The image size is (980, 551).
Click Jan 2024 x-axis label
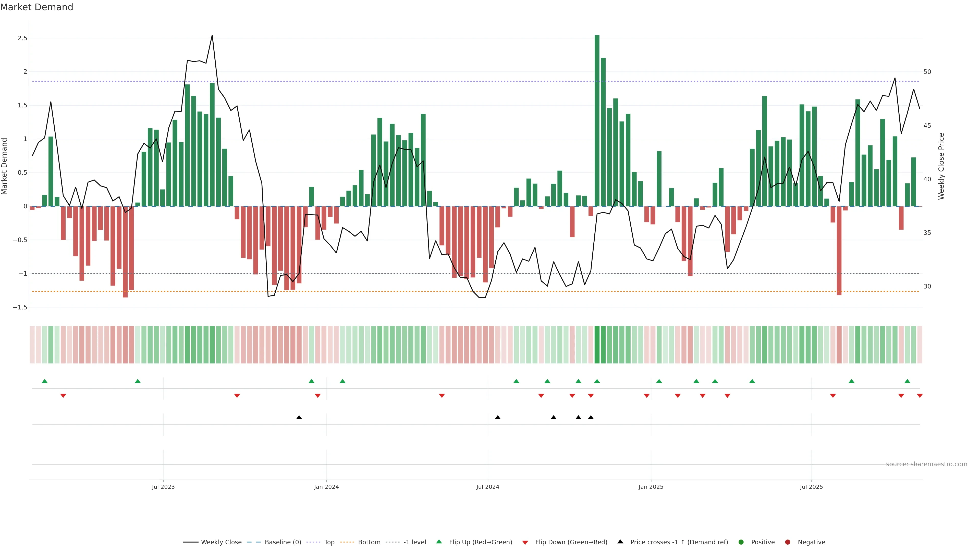coord(326,487)
